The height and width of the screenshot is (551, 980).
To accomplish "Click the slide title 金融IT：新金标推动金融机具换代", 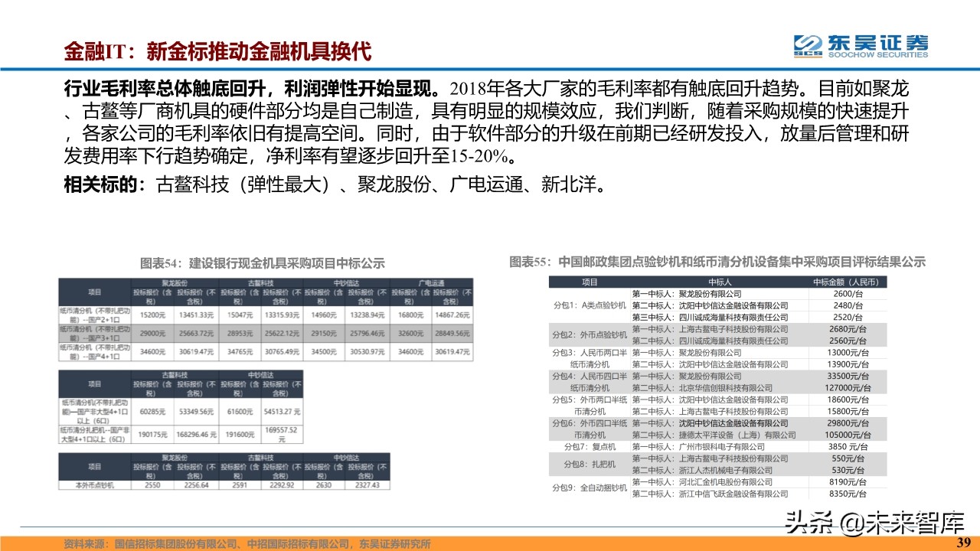I will [x=217, y=52].
